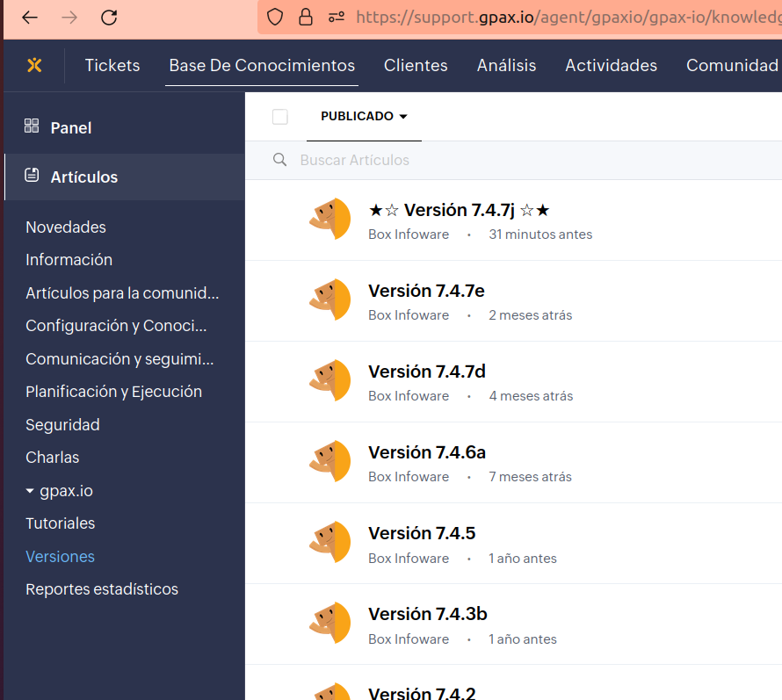Collapse the gpax.io category tree
Viewport: 782px width, 700px height.
(x=30, y=491)
